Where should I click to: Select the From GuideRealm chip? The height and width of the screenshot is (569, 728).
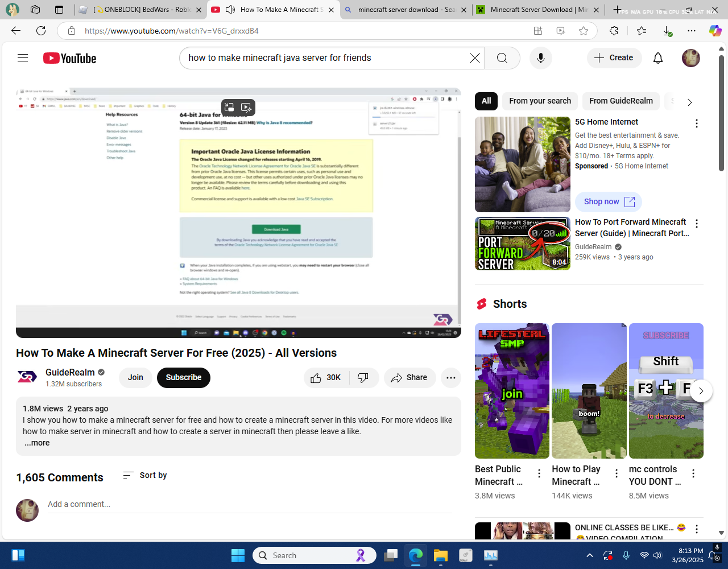coord(621,101)
